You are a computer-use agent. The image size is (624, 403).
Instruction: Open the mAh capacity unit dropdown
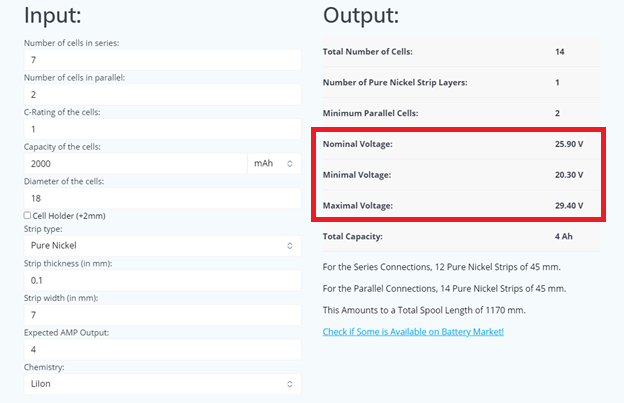[274, 163]
